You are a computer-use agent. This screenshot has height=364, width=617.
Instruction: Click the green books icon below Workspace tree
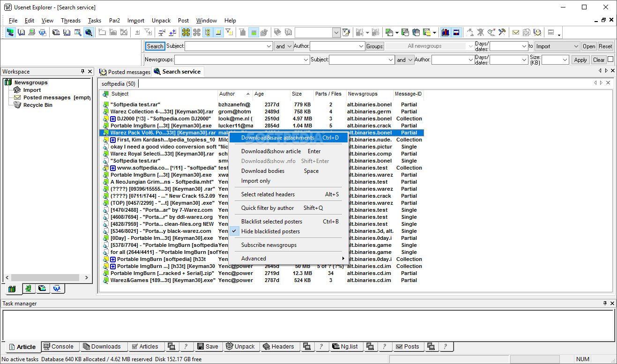13,289
